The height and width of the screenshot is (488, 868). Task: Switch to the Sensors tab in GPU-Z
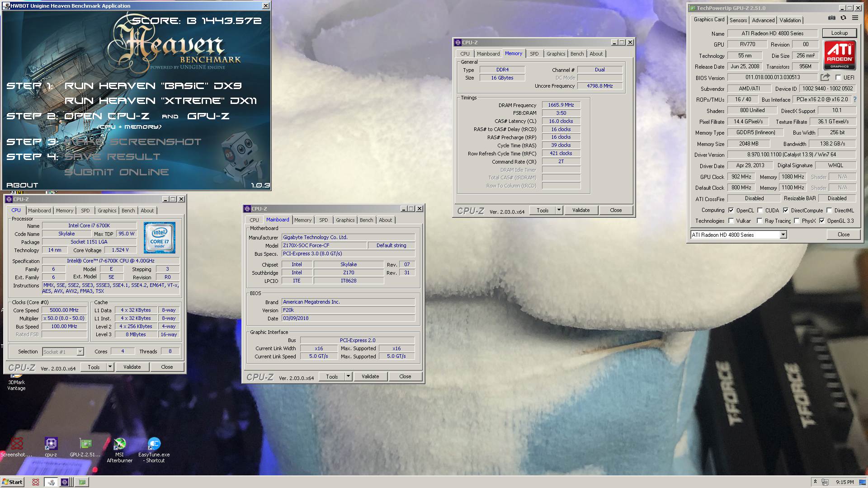pos(738,20)
